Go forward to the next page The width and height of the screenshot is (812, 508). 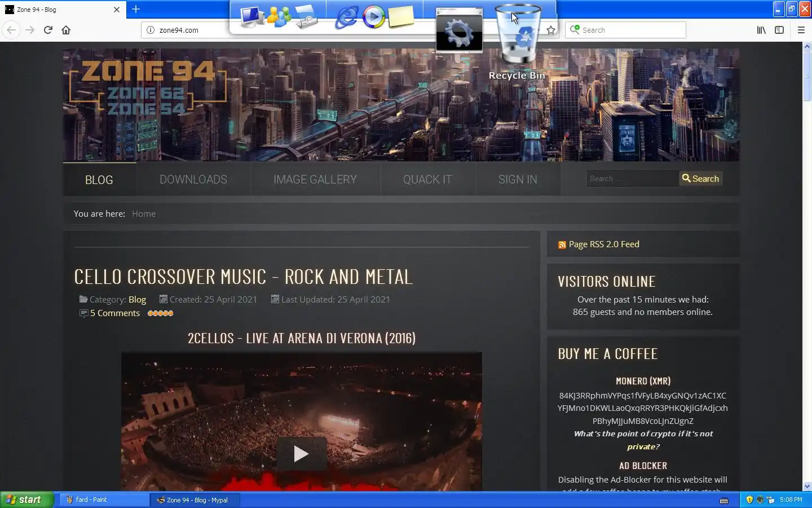click(30, 30)
